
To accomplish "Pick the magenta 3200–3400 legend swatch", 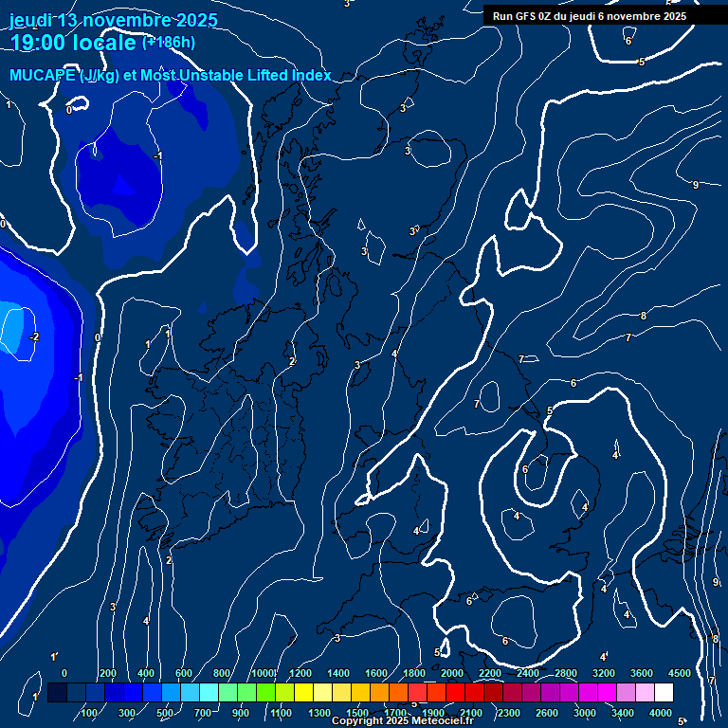I will point(607,692).
